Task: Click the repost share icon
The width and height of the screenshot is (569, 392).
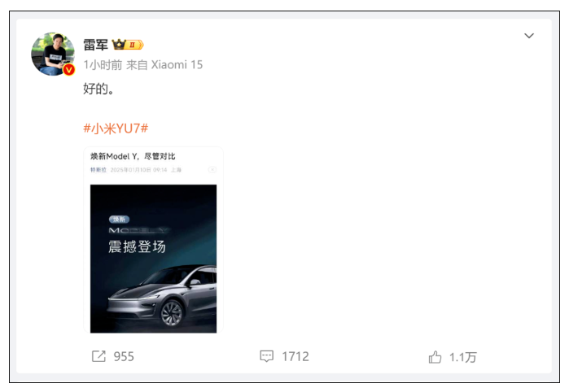Action: pos(98,356)
